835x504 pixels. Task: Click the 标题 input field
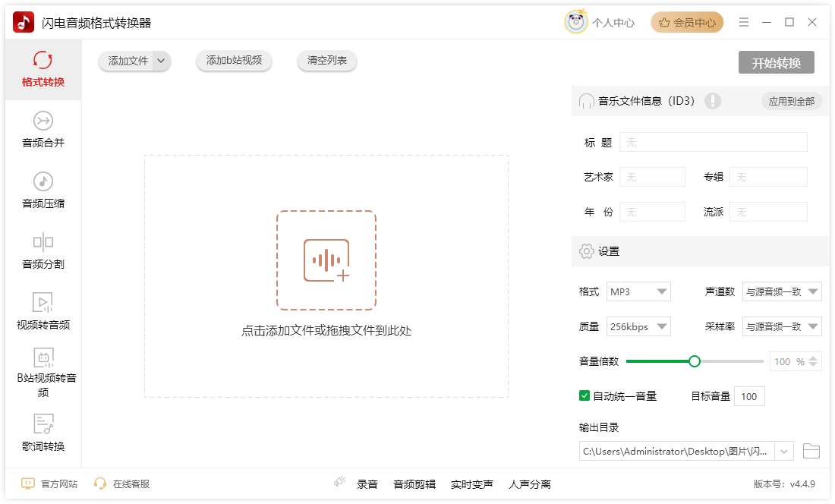coord(713,142)
